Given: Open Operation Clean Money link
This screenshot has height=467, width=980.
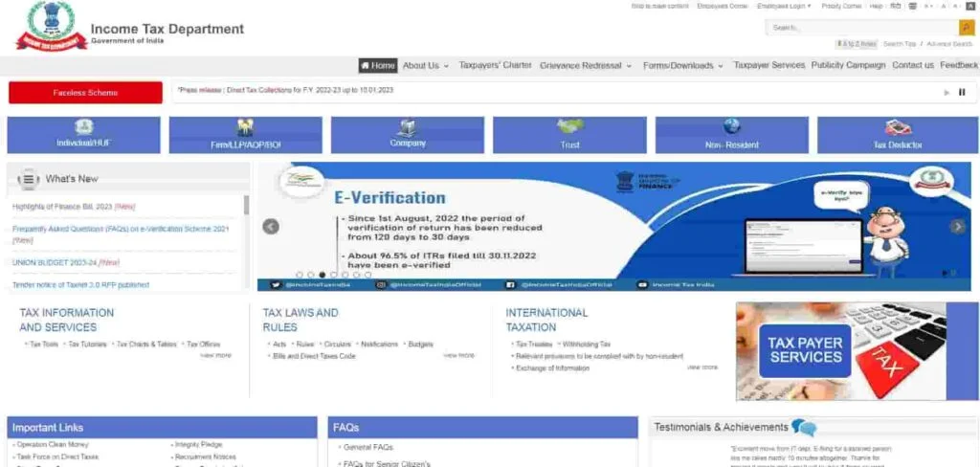Looking at the screenshot, I should [53, 445].
